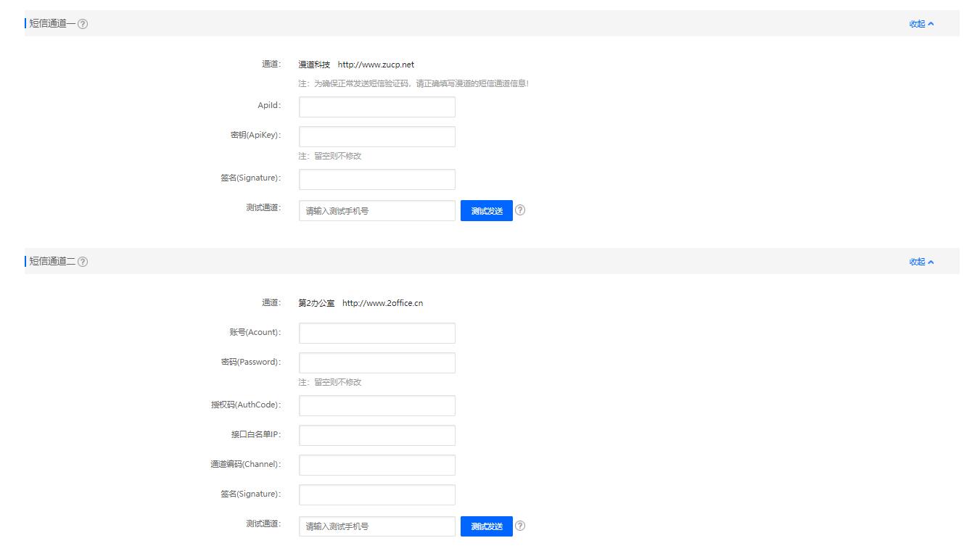Click the 接口白名单IP input field

coord(377,435)
